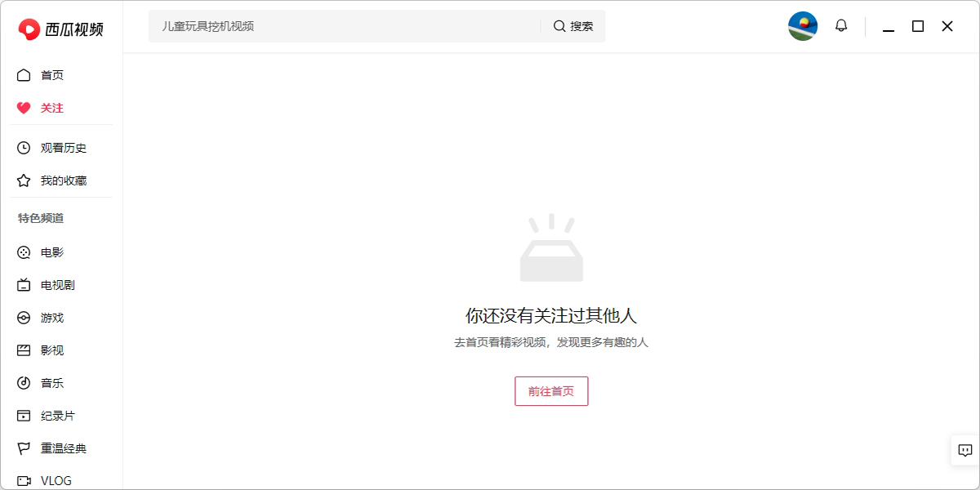This screenshot has width=980, height=490.
Task: Focus the search box with 儿童玩具挖机视频
Action: (x=344, y=26)
